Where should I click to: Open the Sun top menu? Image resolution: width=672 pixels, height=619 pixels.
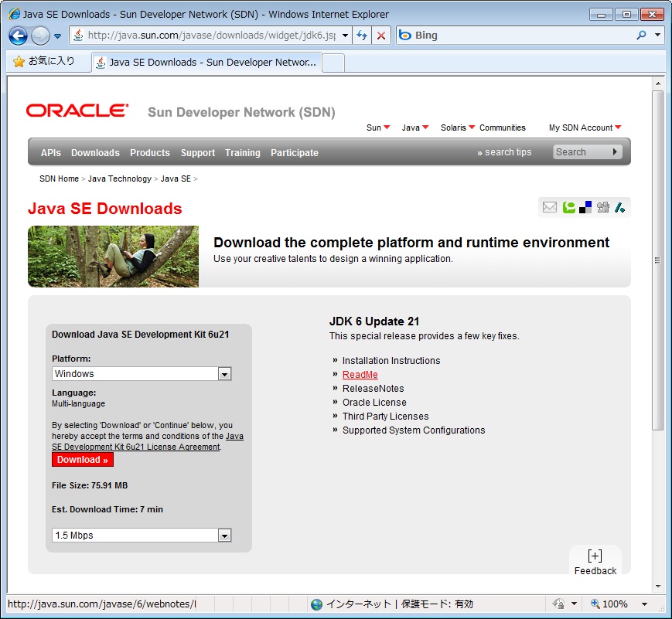pos(378,128)
